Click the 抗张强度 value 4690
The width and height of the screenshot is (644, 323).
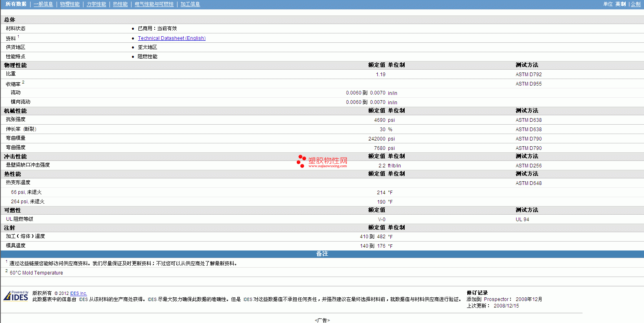pos(379,120)
